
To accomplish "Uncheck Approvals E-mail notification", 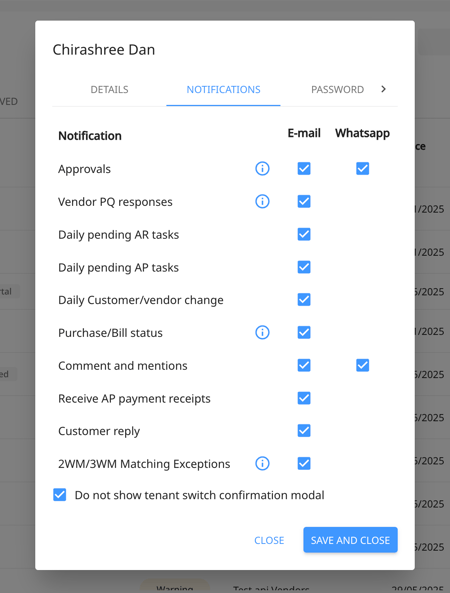I will [304, 168].
